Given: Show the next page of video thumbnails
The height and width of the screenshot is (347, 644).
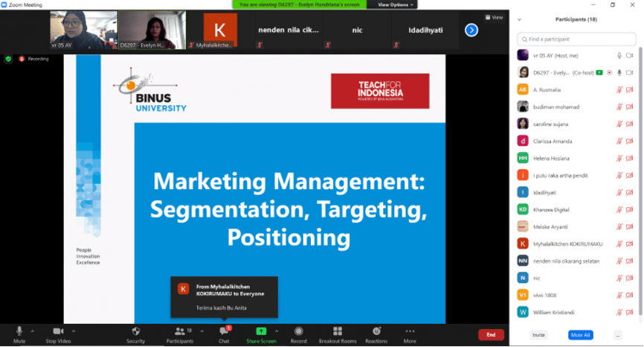Looking at the screenshot, I should 471,30.
